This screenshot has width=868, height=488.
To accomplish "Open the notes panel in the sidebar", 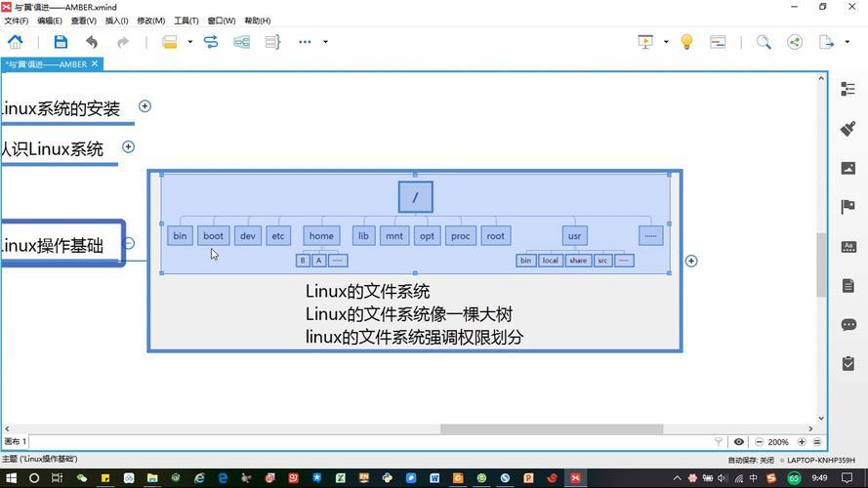I will click(848, 286).
